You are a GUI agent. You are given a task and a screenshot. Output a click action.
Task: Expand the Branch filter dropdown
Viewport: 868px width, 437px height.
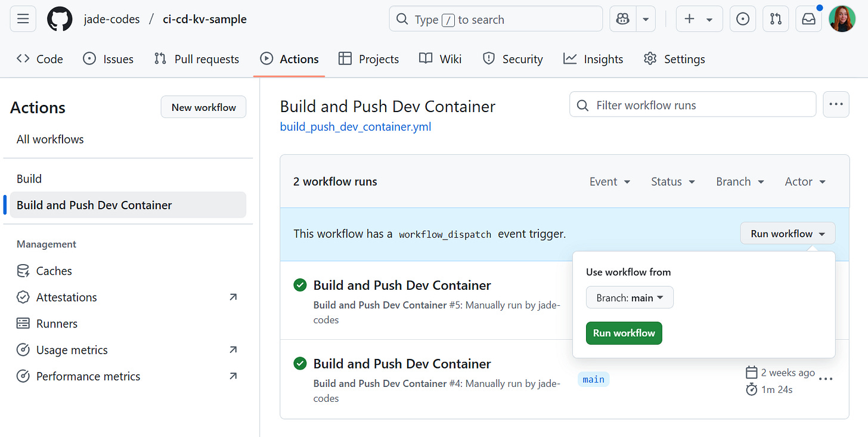pos(740,182)
